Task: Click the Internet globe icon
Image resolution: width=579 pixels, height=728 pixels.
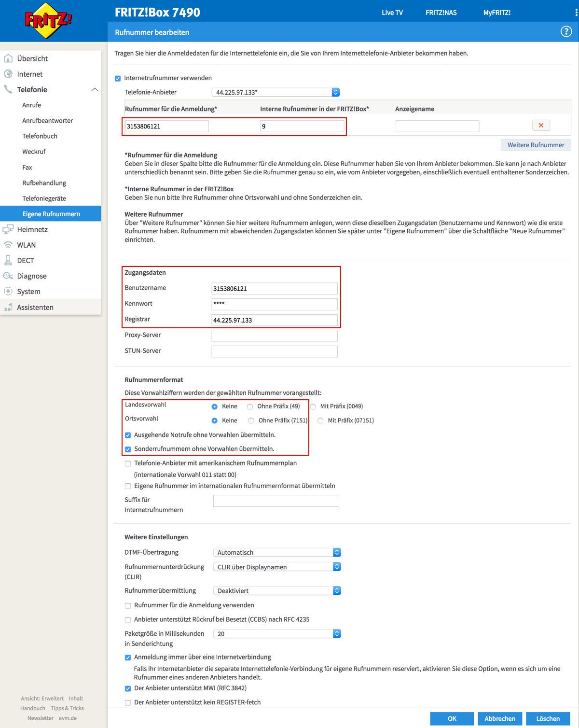Action: click(x=8, y=74)
